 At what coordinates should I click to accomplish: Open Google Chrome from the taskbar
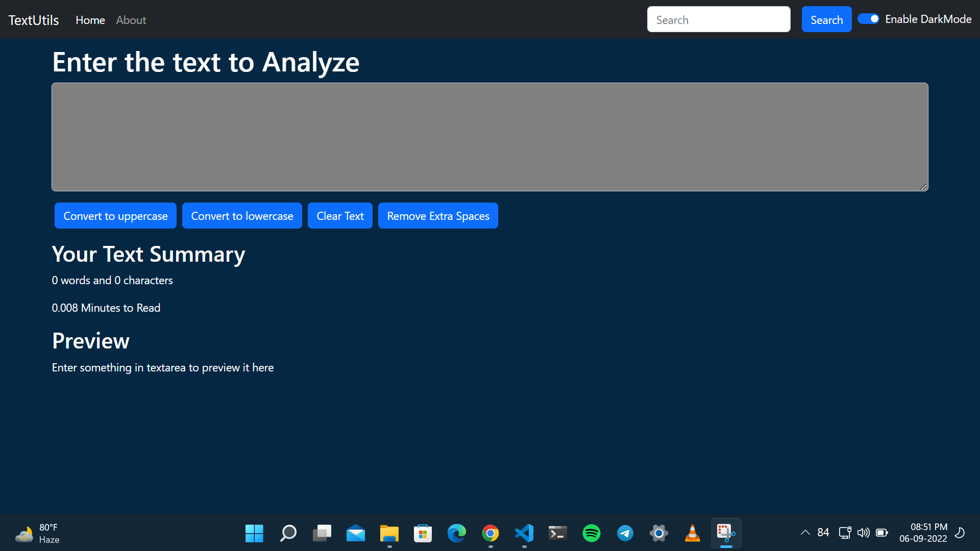490,533
